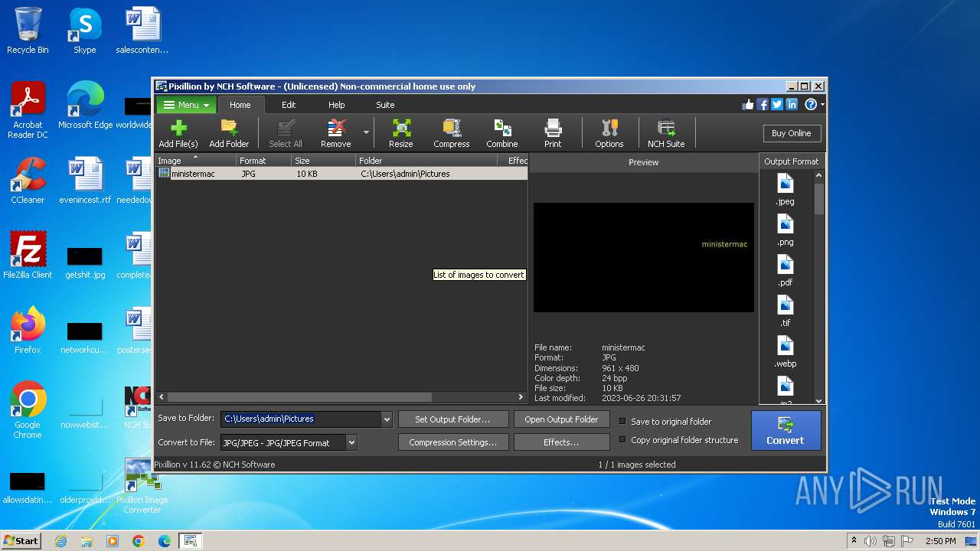Click the Set Output Folder button

tap(452, 419)
